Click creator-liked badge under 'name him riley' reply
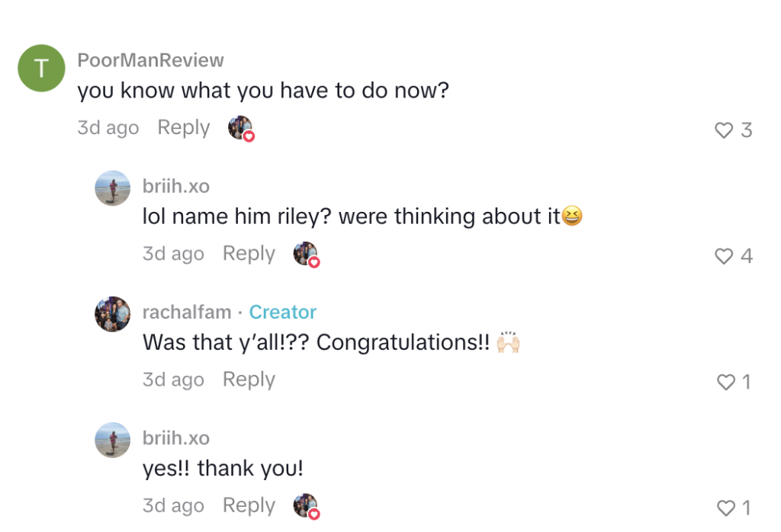This screenshot has width=781, height=532. [306, 254]
